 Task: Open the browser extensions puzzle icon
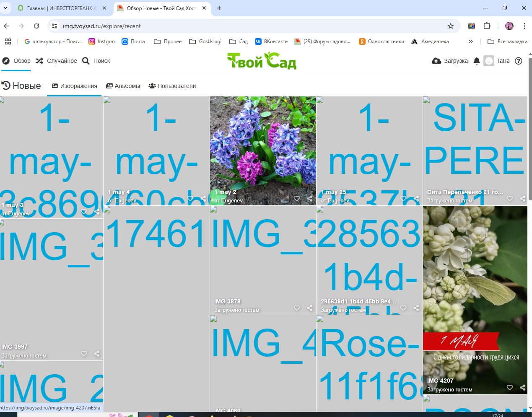click(487, 26)
